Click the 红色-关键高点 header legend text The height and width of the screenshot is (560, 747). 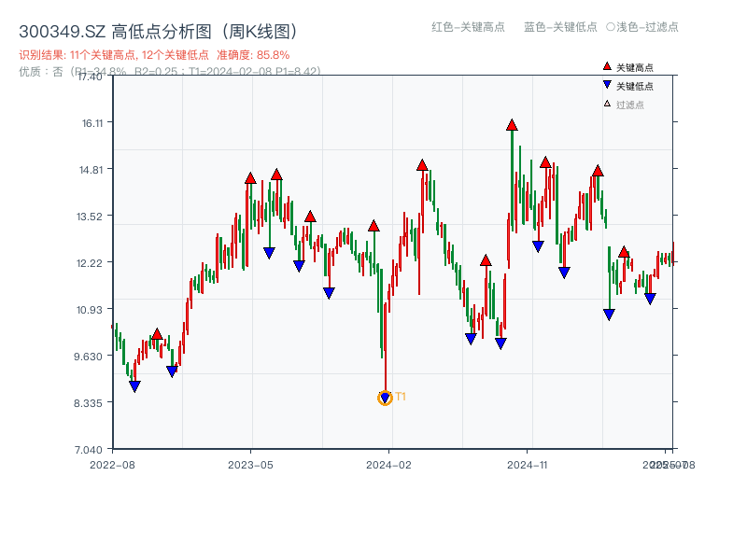[x=468, y=27]
